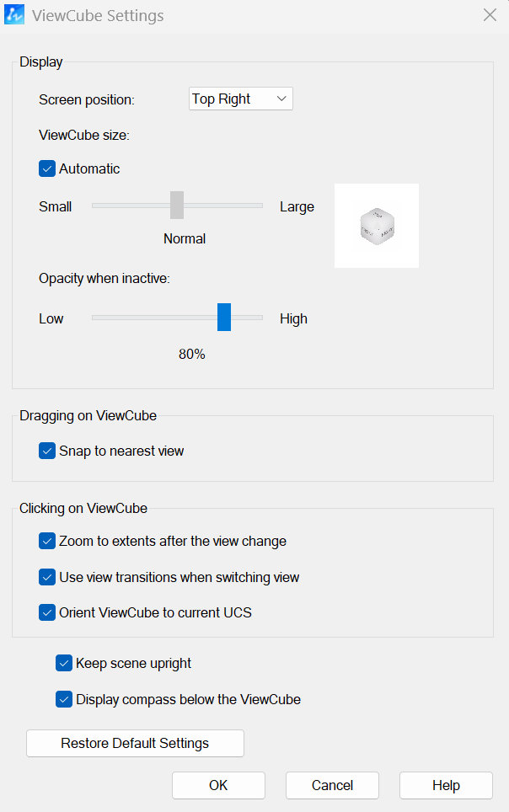Click the Cancel button
The width and height of the screenshot is (509, 812).
[332, 785]
